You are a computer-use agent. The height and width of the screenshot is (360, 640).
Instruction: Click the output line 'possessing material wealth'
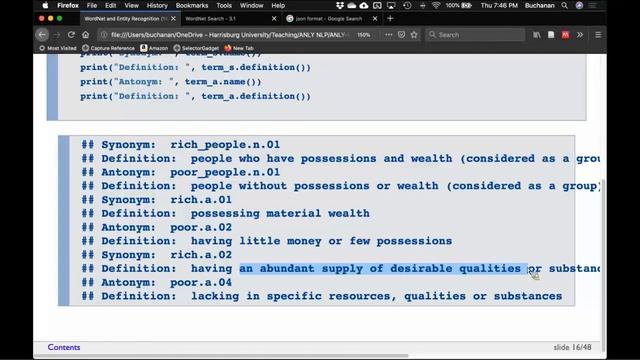click(280, 213)
